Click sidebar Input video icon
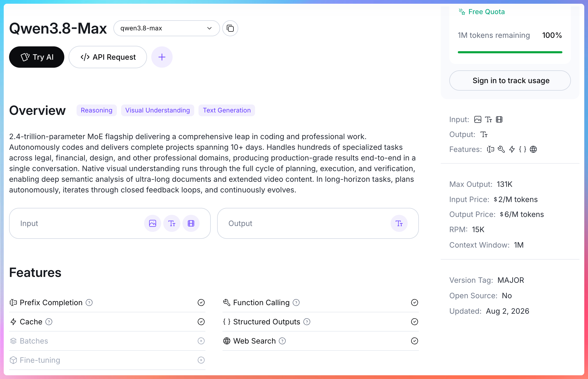Viewport: 588px width, 379px height. (499, 119)
